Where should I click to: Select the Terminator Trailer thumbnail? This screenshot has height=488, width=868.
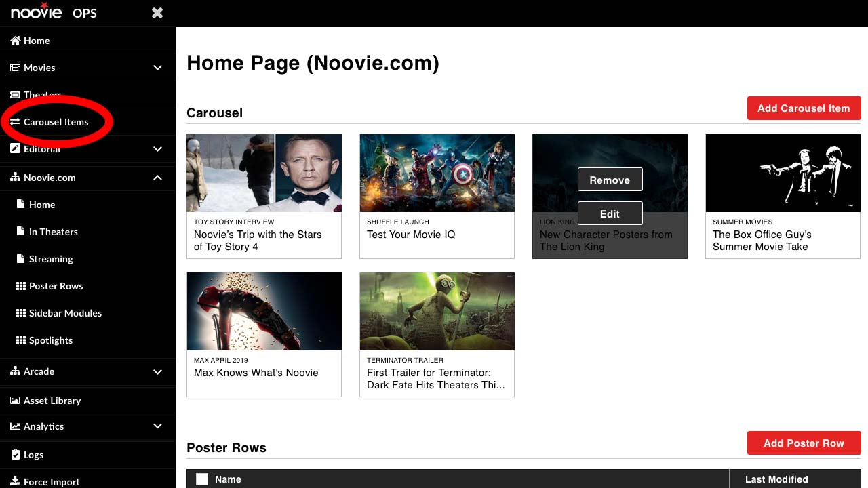tap(437, 311)
